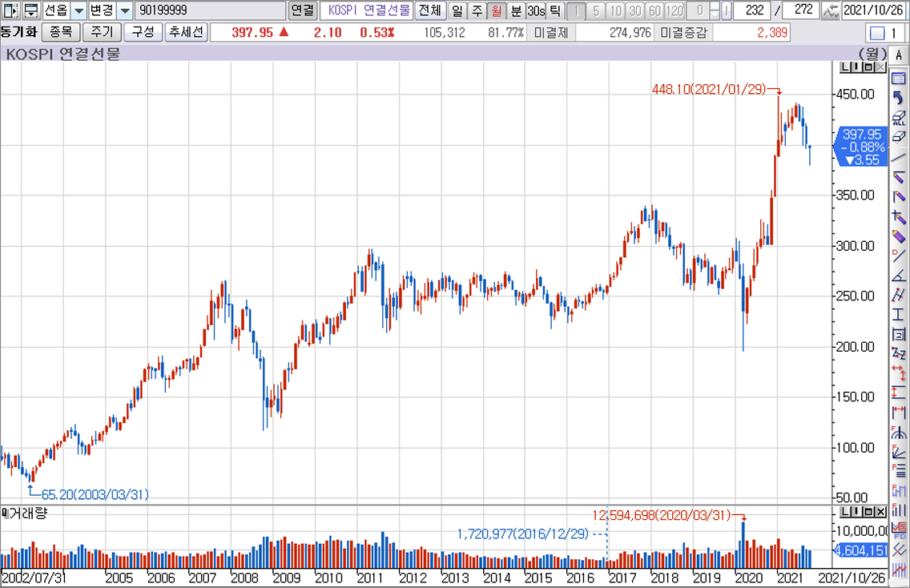Screen dimensions: 910x588
Task: Select the D-marked diagonal line tool
Action: pyautogui.click(x=899, y=256)
